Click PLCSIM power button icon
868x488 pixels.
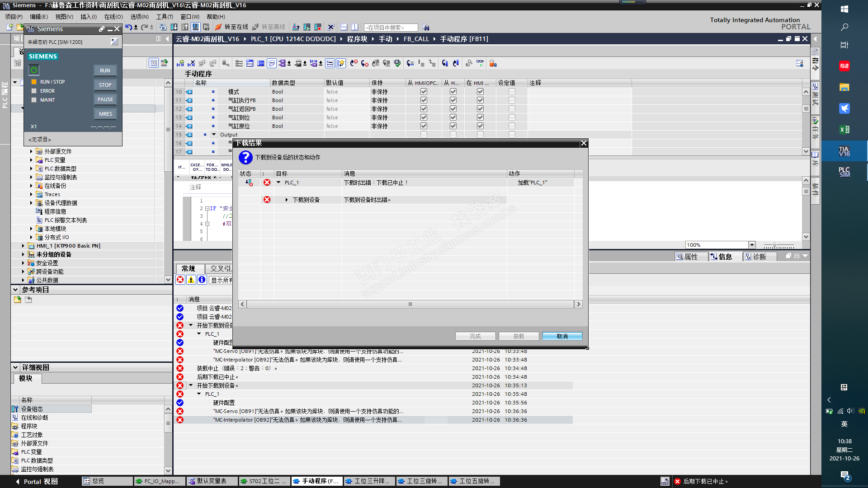tap(34, 70)
